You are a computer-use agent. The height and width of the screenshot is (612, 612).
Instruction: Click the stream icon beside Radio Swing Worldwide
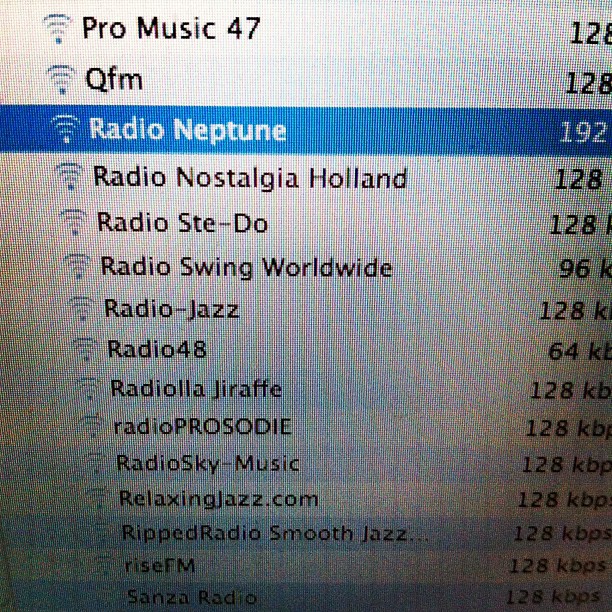pos(77,267)
